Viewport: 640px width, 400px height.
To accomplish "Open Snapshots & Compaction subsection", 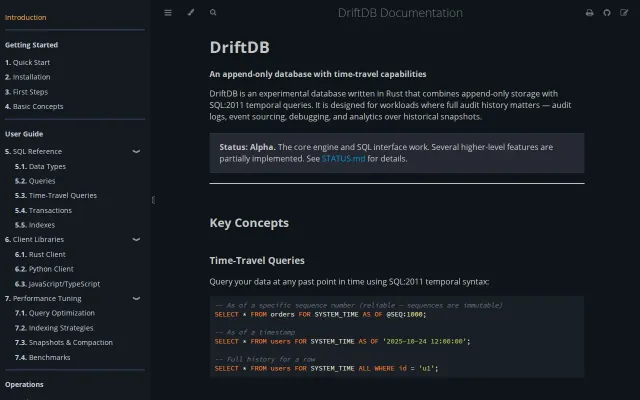I will tap(64, 342).
